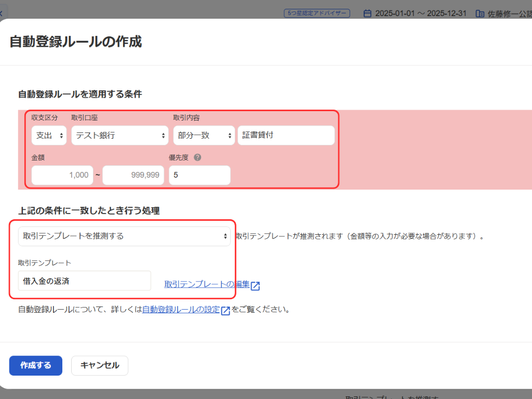Click the 取引テンプレート field with 借入金の返済
532x399 pixels.
(84, 281)
